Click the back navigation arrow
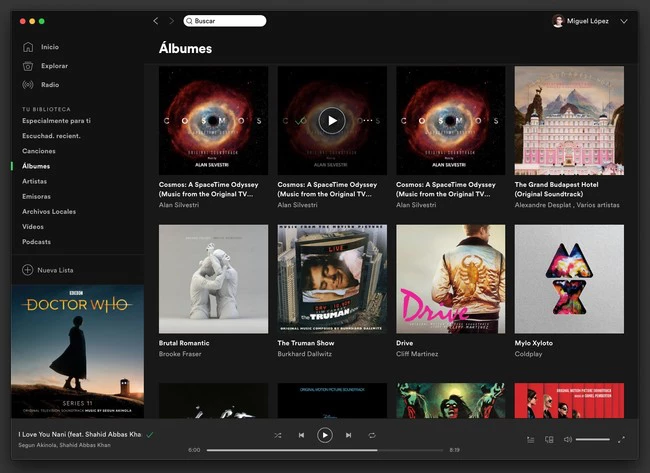This screenshot has width=650, height=473. click(155, 21)
